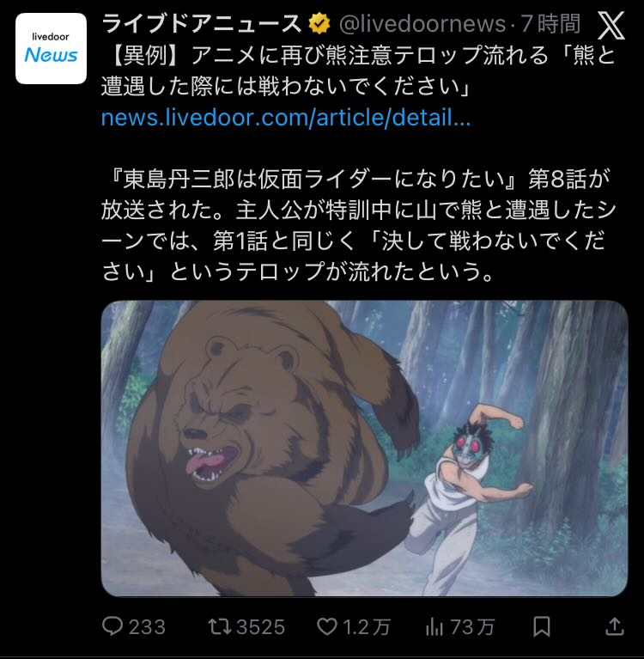Click the 233 replies count

147,627
